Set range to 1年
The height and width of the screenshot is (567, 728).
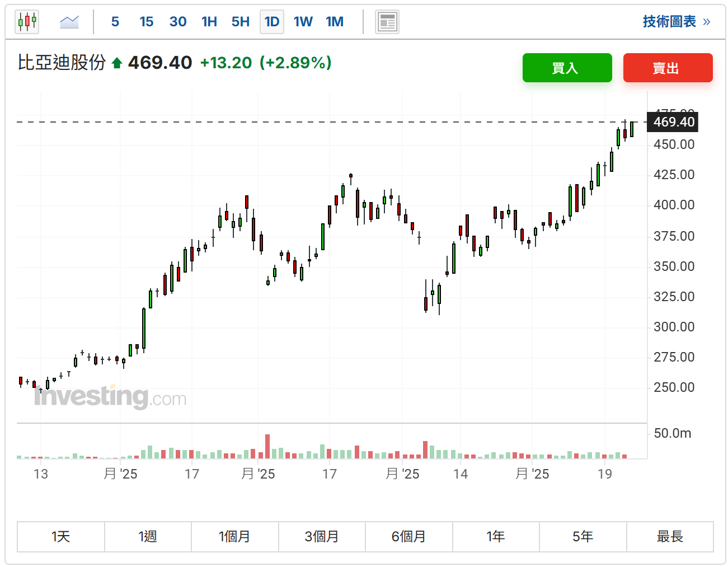point(496,537)
